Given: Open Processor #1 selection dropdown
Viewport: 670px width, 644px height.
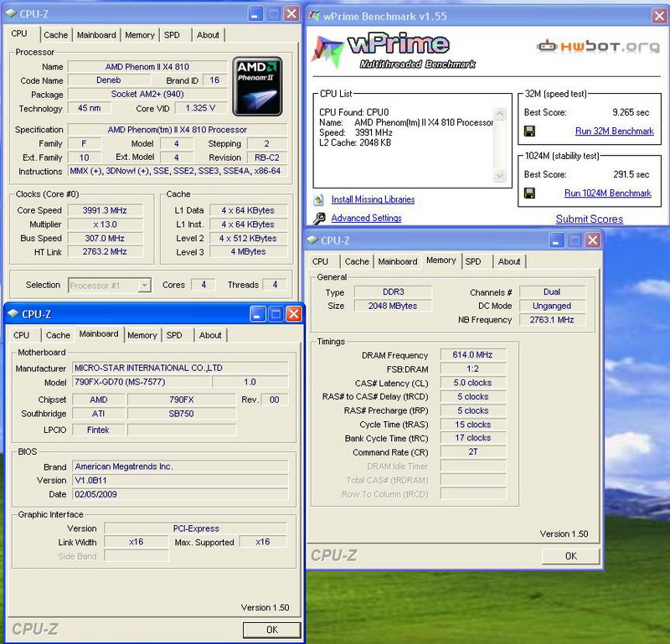Looking at the screenshot, I should point(110,285).
